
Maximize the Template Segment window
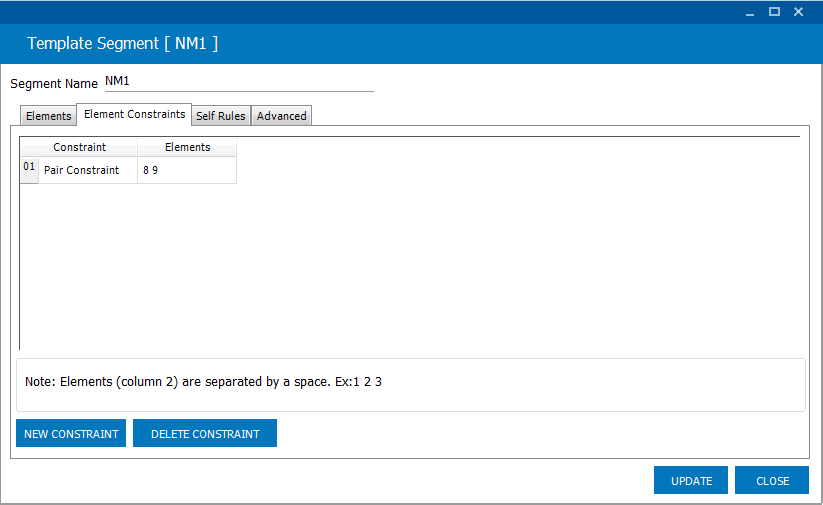click(x=774, y=11)
